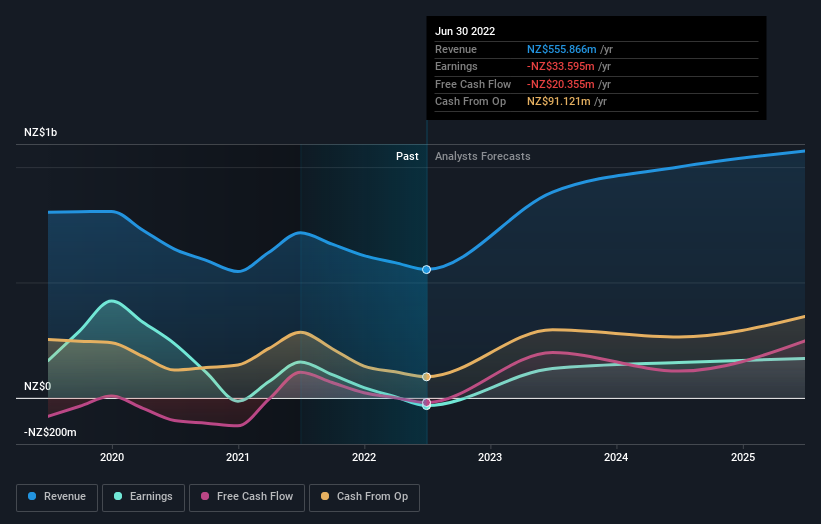Select the 2025 x-axis label
This screenshot has height=524, width=821.
(x=743, y=457)
